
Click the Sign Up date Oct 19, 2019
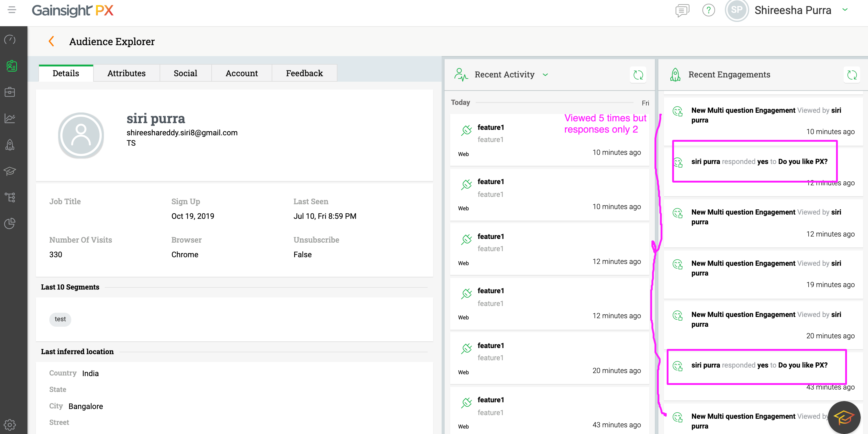click(193, 216)
